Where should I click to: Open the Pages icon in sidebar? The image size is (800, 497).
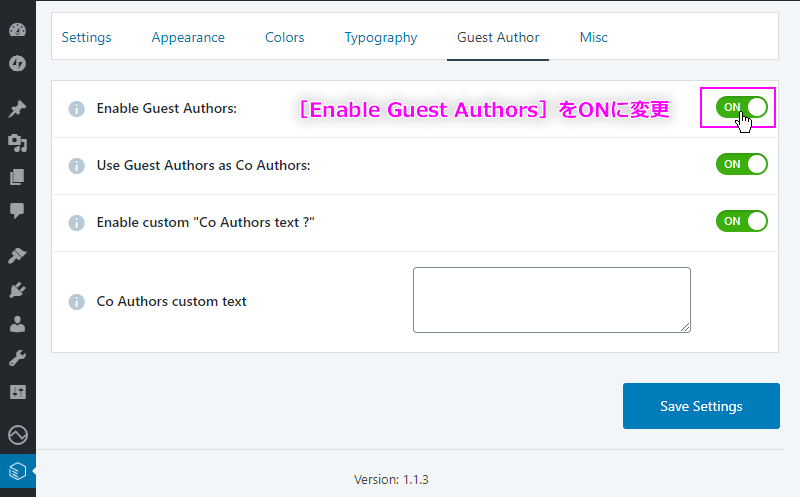(x=17, y=177)
